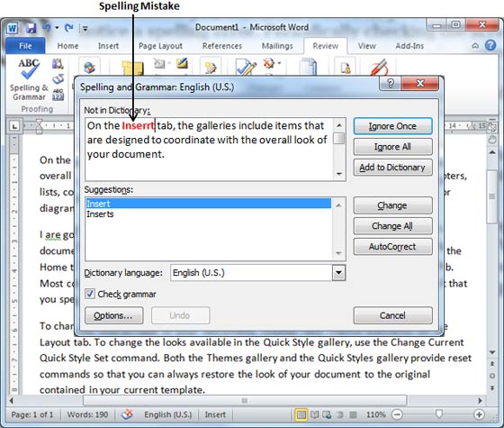
Task: Click the zoom slider handle
Action: click(439, 414)
